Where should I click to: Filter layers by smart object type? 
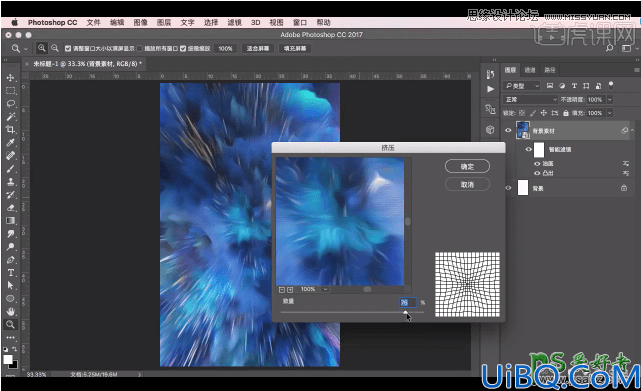tap(598, 86)
